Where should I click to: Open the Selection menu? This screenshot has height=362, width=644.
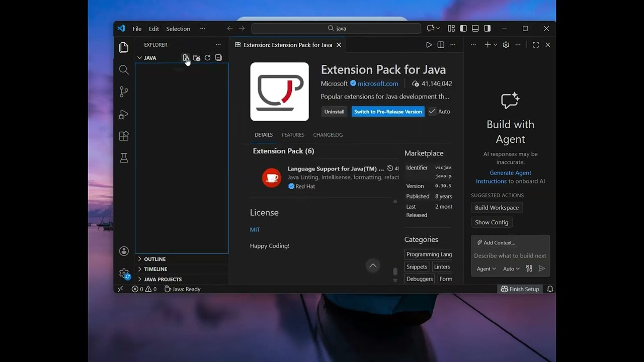178,29
